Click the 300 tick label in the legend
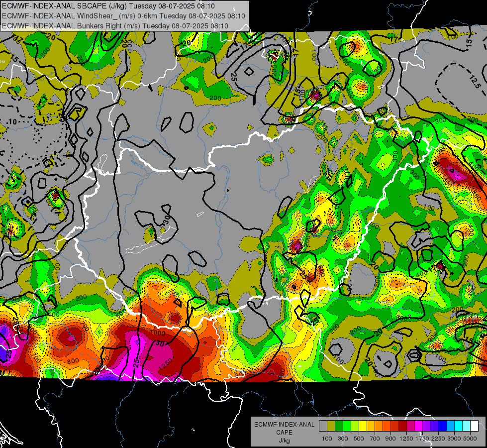487x448 pixels. pos(343,439)
